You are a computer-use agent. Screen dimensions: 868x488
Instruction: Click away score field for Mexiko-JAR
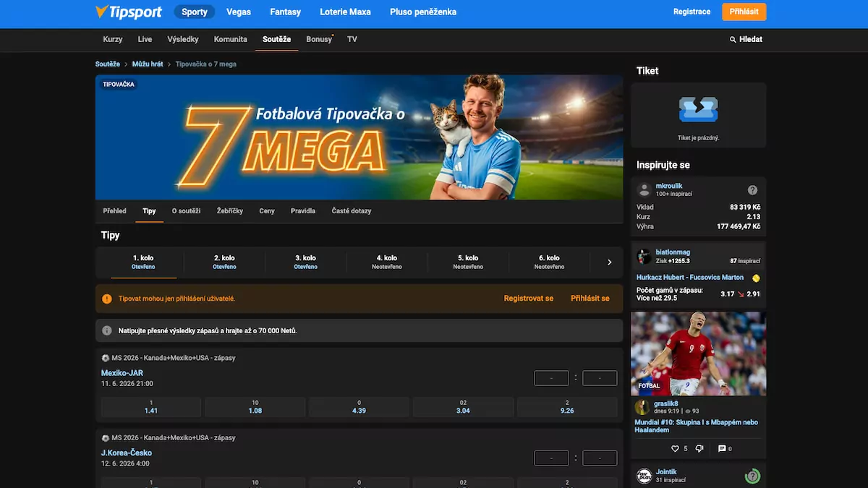tap(600, 377)
